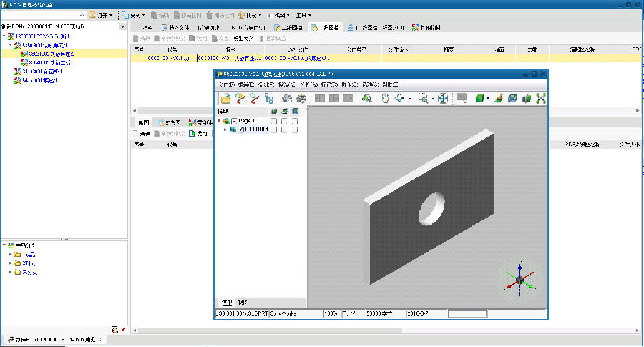
Task: Collapse the Page 1 tree node
Action: pyautogui.click(x=218, y=121)
